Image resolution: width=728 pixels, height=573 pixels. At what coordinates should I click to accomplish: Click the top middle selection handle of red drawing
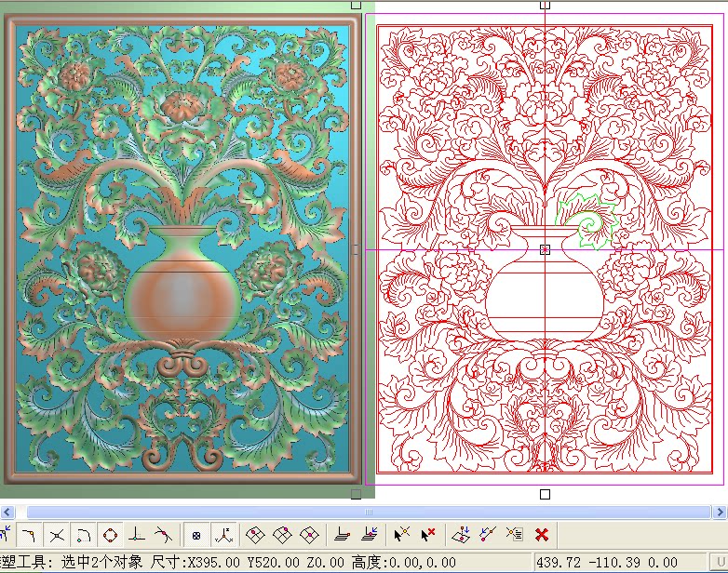pyautogui.click(x=546, y=5)
